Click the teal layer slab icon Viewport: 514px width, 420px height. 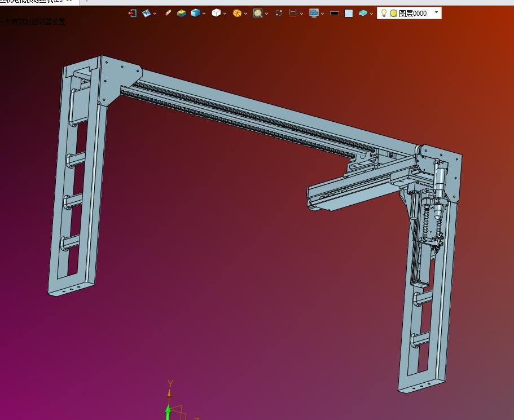[x=363, y=13]
